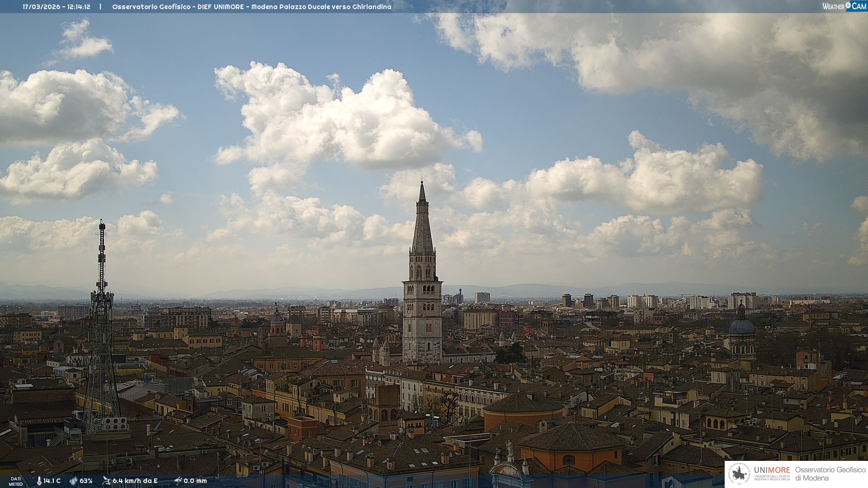Click Osservatorio Geofisico di Modena text
The width and height of the screenshot is (868, 488).
point(830,474)
